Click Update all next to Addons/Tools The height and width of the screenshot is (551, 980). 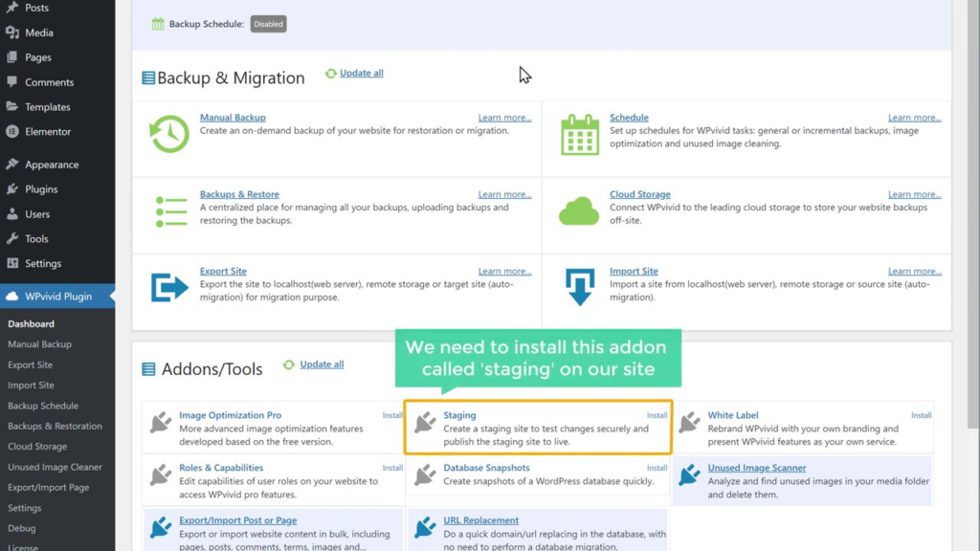pyautogui.click(x=322, y=364)
